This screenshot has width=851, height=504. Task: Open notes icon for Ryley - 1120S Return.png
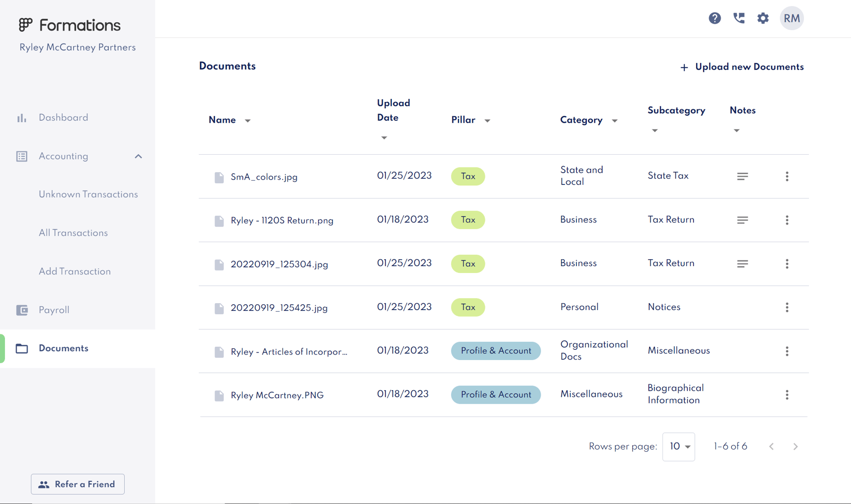point(742,220)
